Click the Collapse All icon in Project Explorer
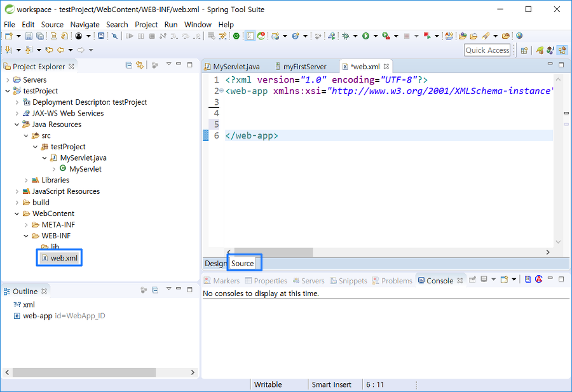Image resolution: width=572 pixels, height=392 pixels. tap(129, 65)
